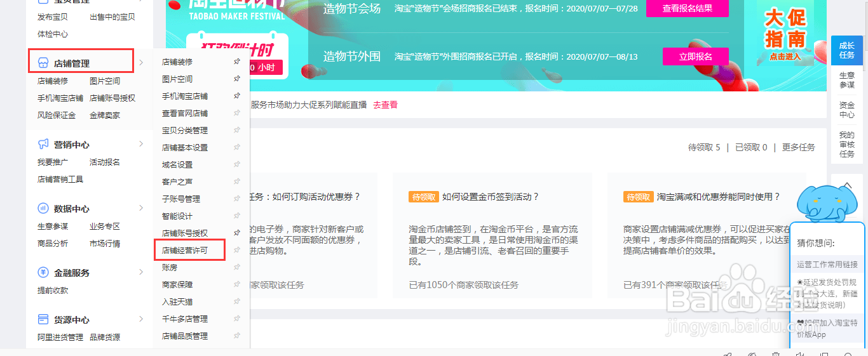Pin 店铺经营许可 to the sidebar
The height and width of the screenshot is (356, 868).
click(x=237, y=250)
